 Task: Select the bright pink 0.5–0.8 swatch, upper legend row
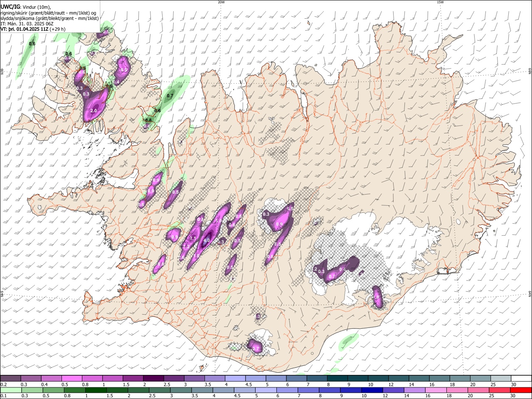tap(72, 378)
